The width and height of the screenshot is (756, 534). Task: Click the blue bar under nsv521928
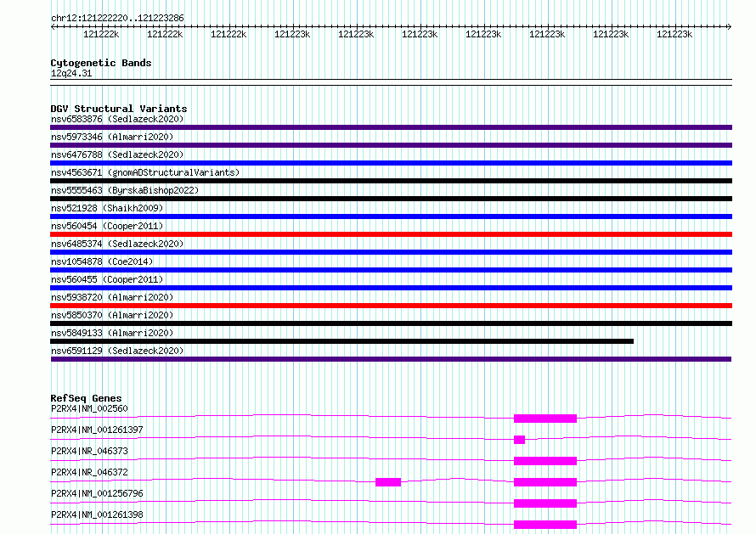pos(391,216)
